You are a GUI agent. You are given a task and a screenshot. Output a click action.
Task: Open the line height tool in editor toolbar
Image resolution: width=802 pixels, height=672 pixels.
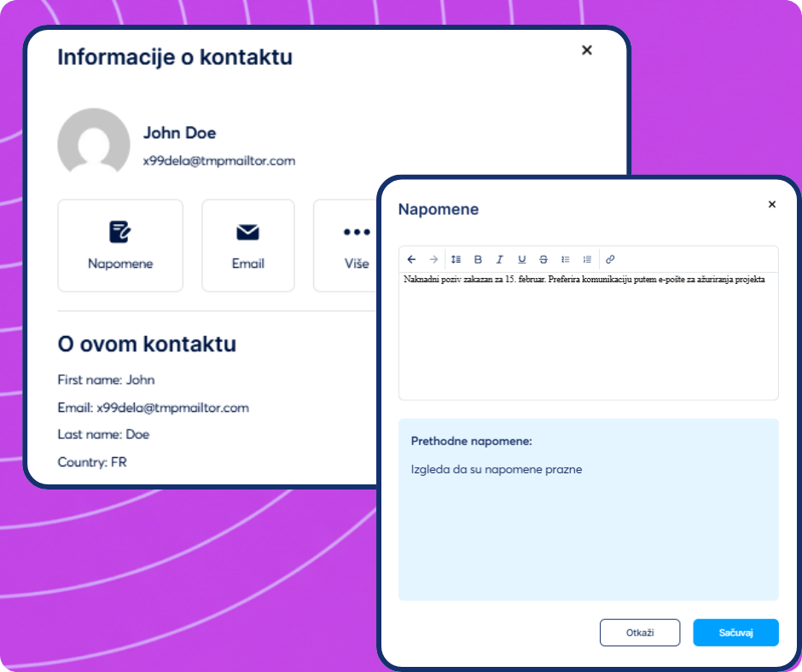pos(456,259)
